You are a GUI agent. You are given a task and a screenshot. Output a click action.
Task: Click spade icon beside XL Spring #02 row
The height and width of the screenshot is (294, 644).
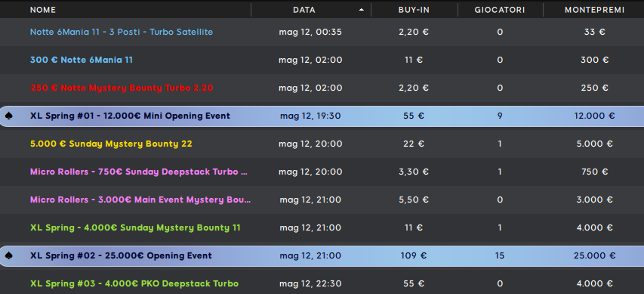(x=8, y=255)
